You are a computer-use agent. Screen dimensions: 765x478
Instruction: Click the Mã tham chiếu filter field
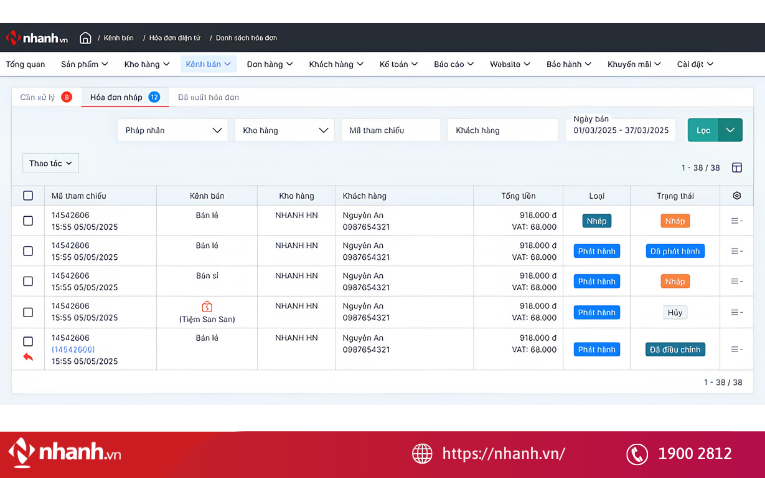(391, 130)
